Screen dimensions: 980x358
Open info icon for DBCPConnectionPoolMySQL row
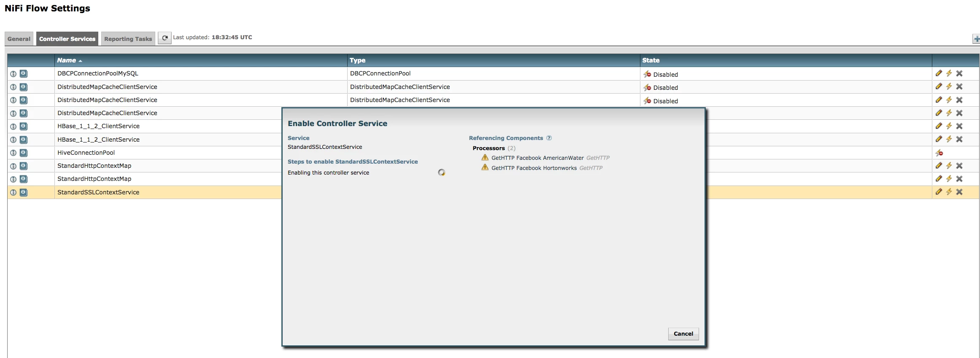coord(13,74)
